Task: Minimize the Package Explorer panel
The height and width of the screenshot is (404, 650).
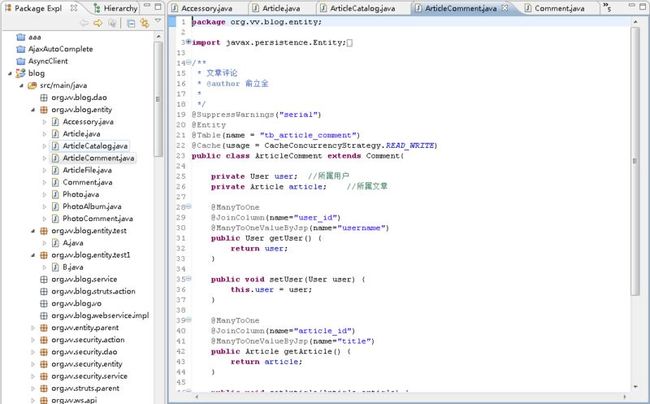Action: (147, 6)
